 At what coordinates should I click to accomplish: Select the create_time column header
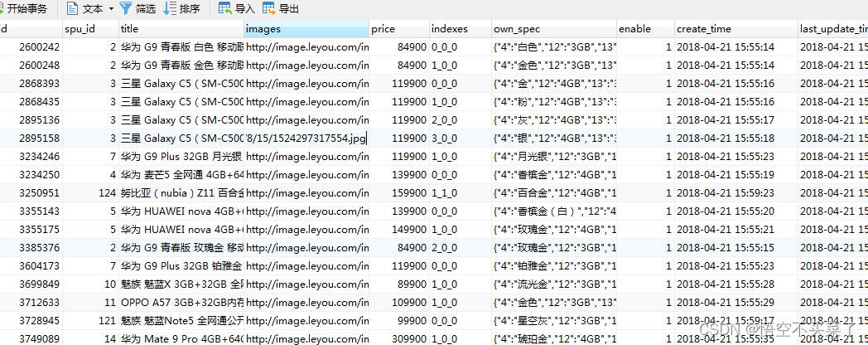[x=736, y=29]
